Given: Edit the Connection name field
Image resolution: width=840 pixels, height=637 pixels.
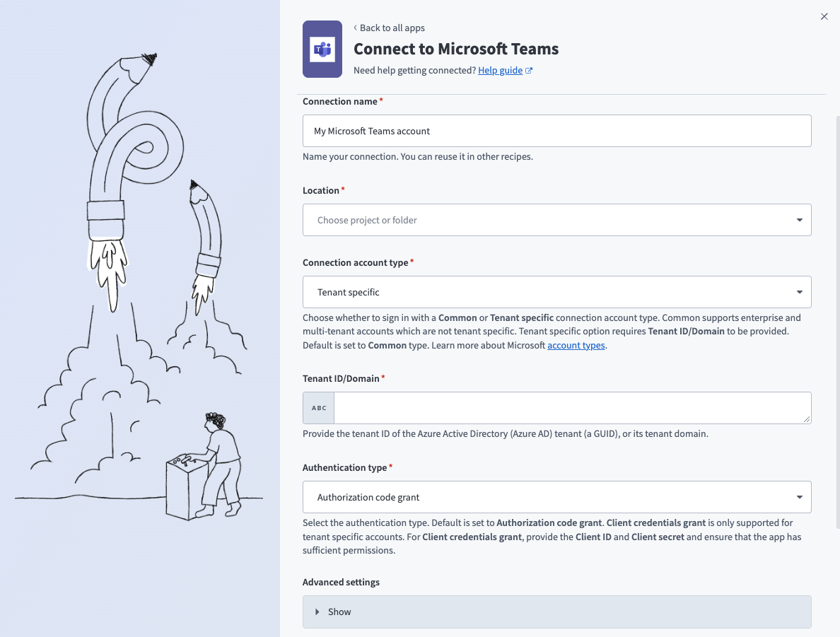Looking at the screenshot, I should click(x=556, y=131).
